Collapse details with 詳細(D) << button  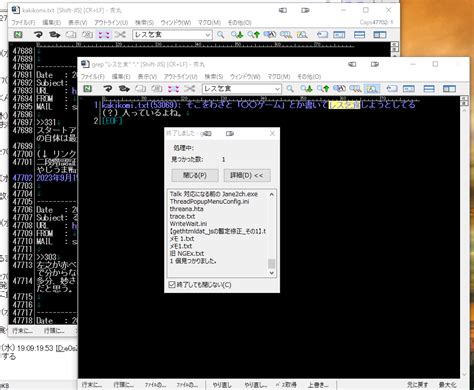[247, 175]
